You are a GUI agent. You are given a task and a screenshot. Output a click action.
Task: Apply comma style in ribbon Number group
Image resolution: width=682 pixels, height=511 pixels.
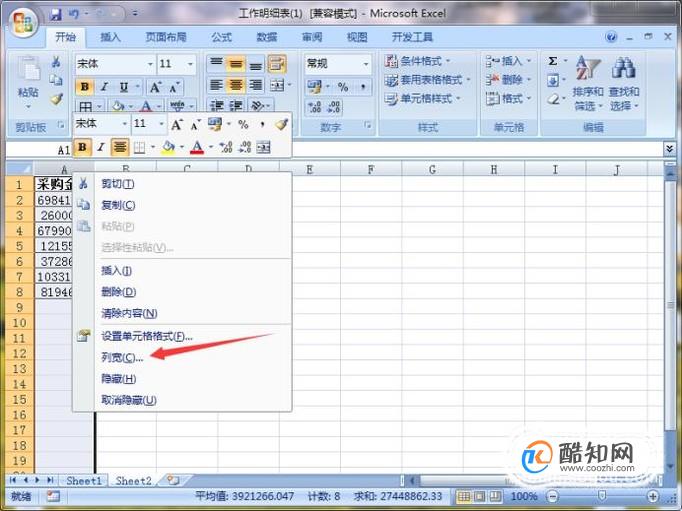pos(362,87)
